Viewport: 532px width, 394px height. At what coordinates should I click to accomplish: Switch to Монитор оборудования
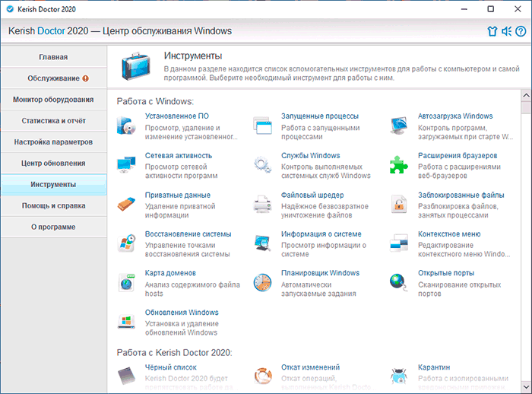pyautogui.click(x=54, y=100)
